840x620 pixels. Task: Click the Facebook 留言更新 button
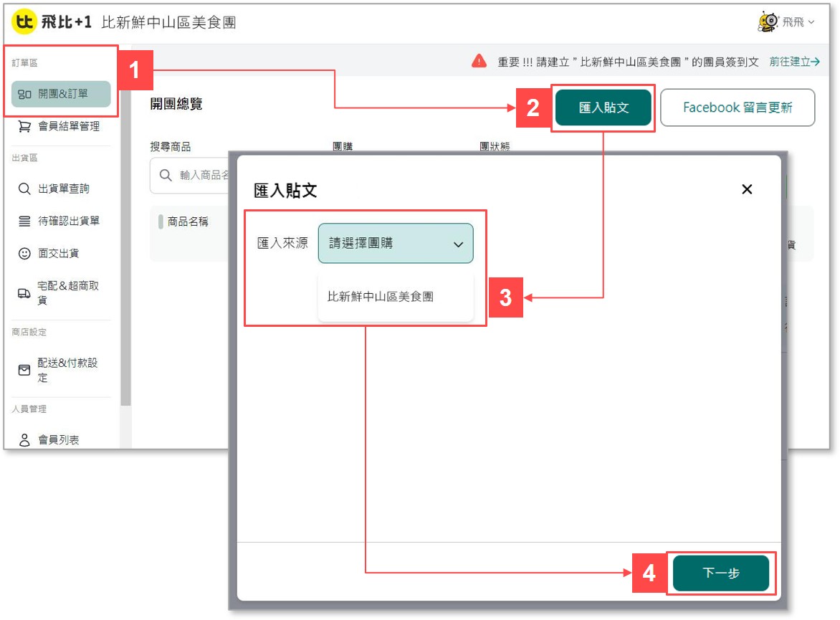coord(738,108)
